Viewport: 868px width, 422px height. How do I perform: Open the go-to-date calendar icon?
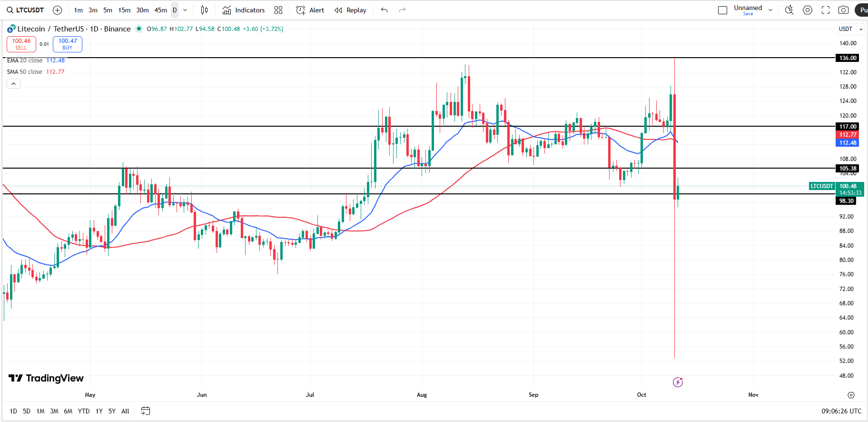click(x=146, y=411)
